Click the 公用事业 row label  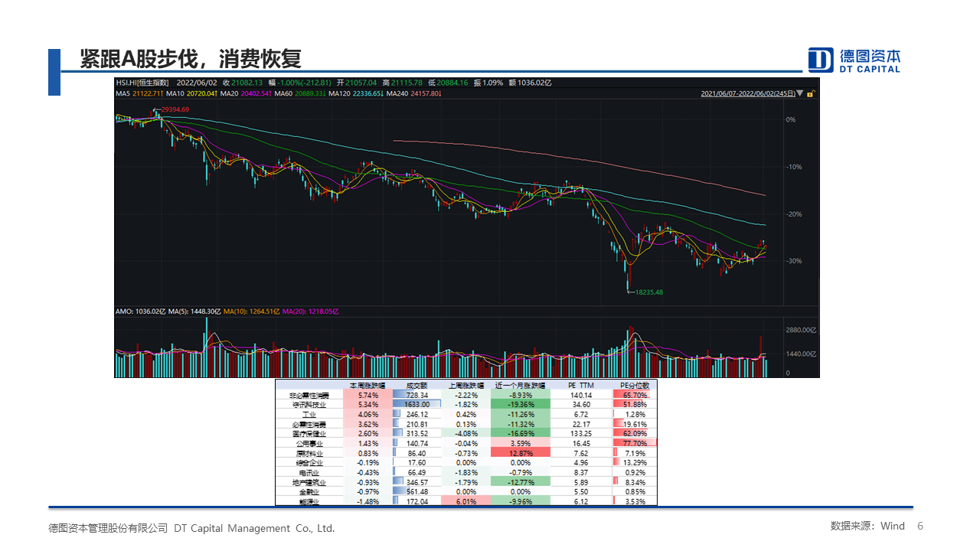(x=309, y=443)
